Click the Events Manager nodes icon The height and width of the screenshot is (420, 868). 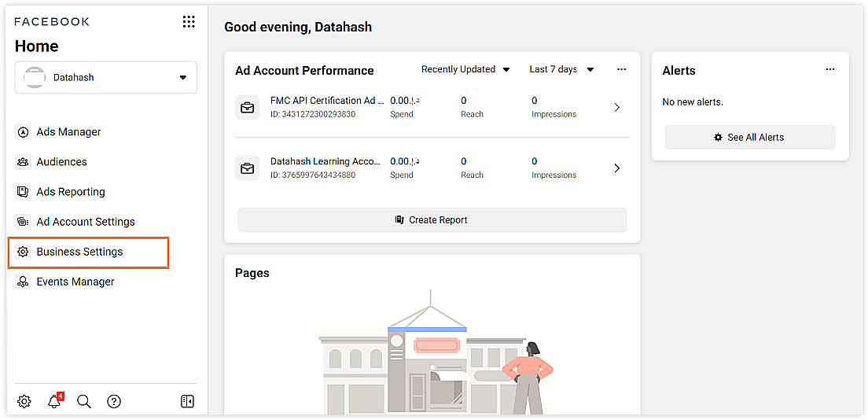pyautogui.click(x=23, y=282)
